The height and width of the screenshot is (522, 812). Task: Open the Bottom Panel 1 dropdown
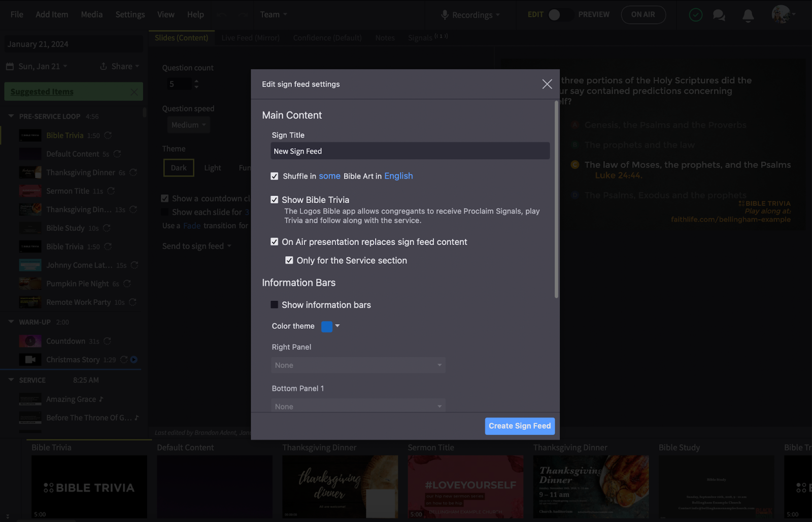coord(358,406)
